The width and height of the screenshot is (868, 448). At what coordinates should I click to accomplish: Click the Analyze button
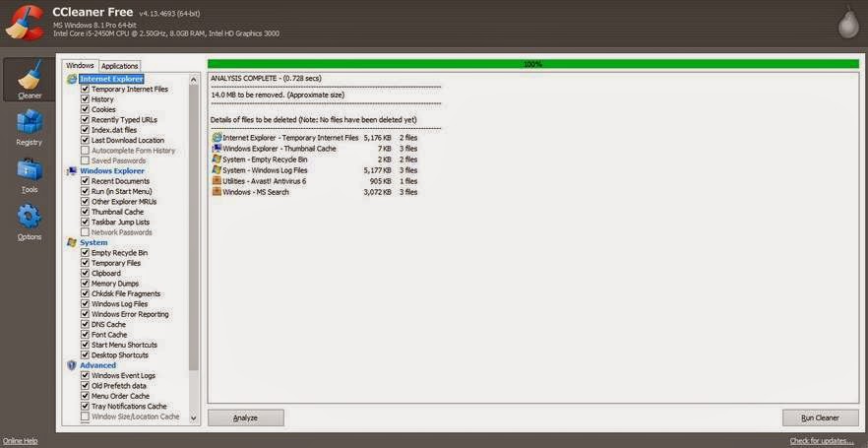[246, 418]
